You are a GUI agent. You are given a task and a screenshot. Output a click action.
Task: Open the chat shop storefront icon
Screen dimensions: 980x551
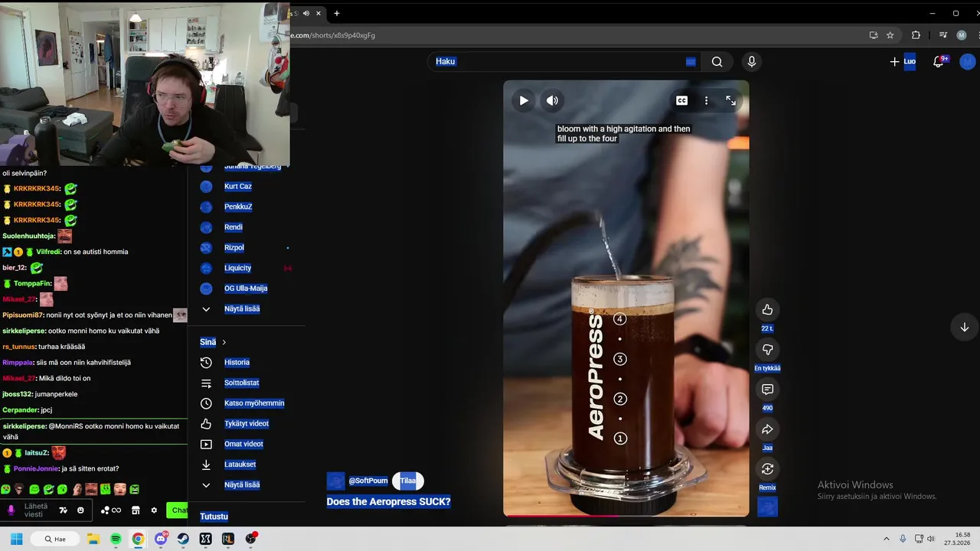136,510
